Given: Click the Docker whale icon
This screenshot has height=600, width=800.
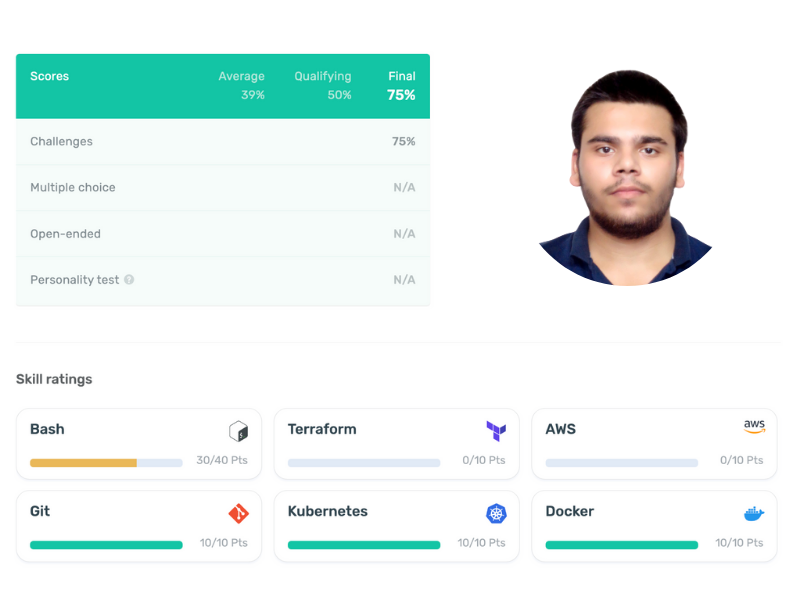Looking at the screenshot, I should click(x=754, y=513).
